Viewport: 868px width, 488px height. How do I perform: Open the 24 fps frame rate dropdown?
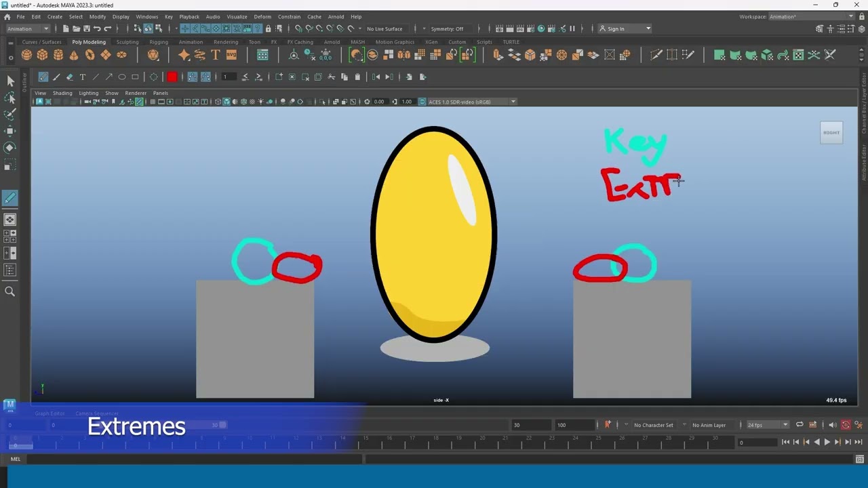[768, 425]
